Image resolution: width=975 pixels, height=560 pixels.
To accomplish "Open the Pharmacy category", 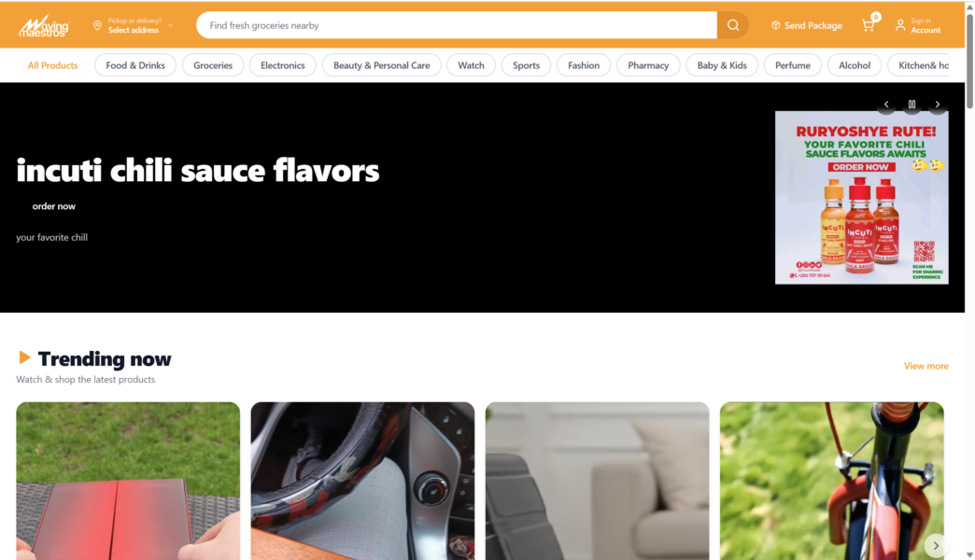I will (648, 65).
